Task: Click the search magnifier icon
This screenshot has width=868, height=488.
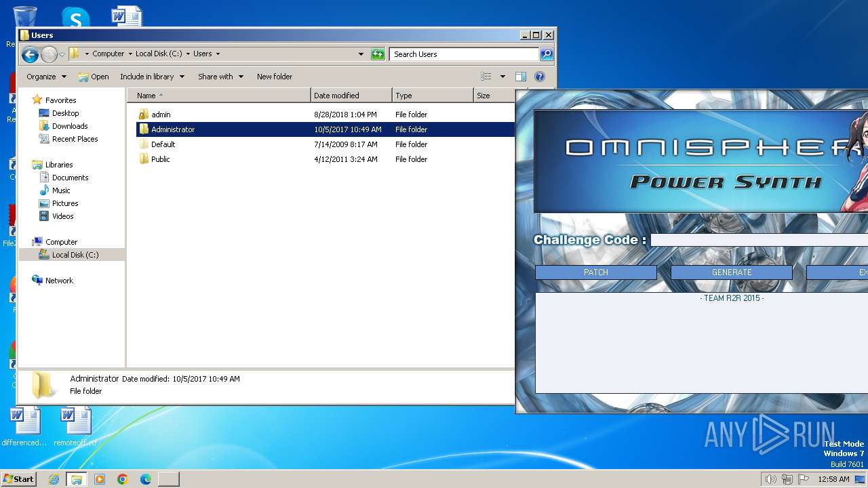Action: coord(547,54)
